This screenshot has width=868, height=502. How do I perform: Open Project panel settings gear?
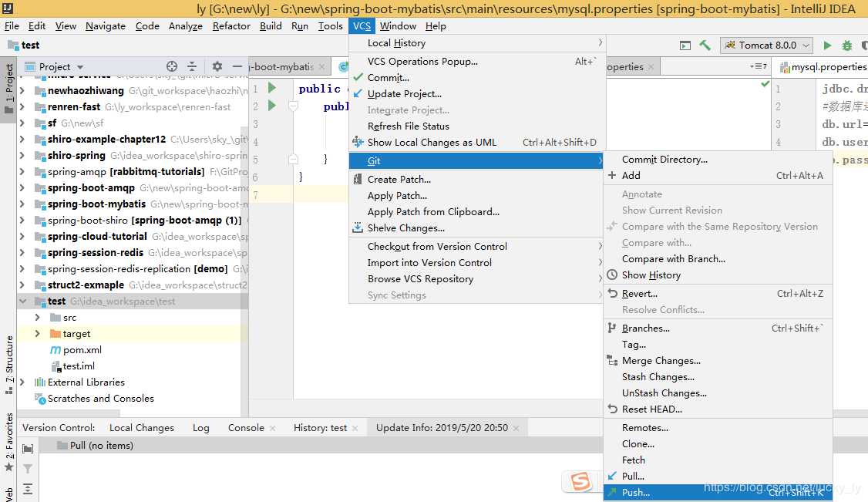217,66
